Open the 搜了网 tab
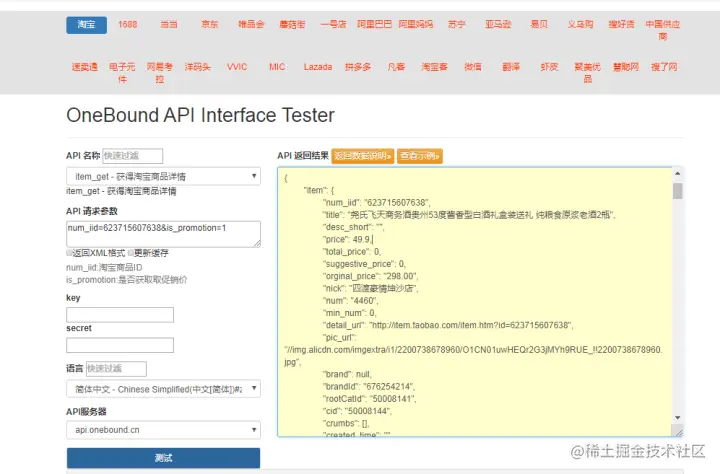This screenshot has width=720, height=474. [664, 67]
